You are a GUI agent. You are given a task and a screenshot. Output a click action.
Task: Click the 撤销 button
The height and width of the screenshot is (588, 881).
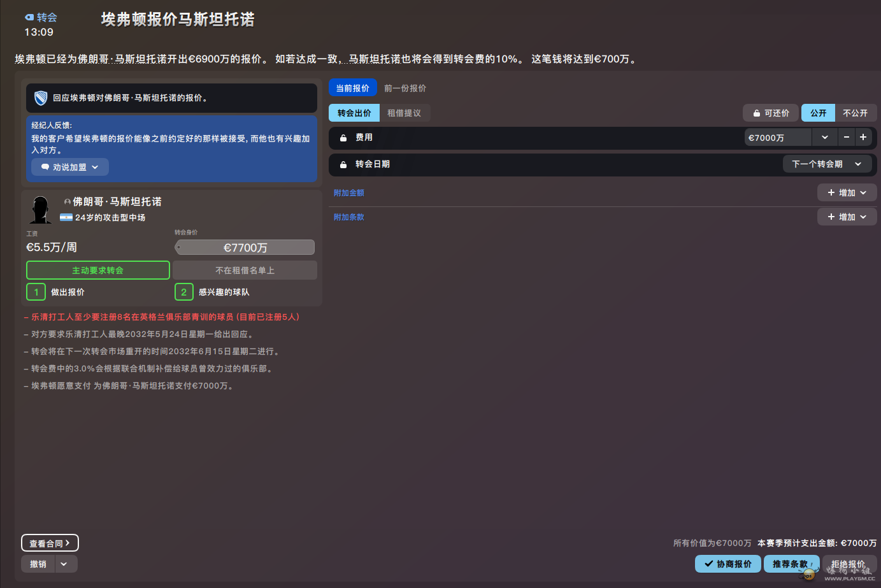[38, 564]
